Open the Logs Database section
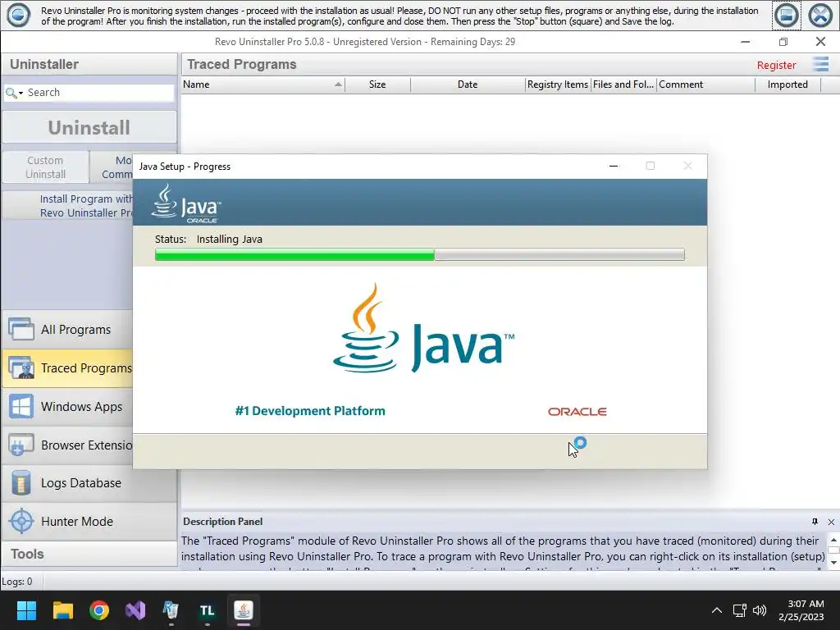The width and height of the screenshot is (840, 630). point(89,483)
